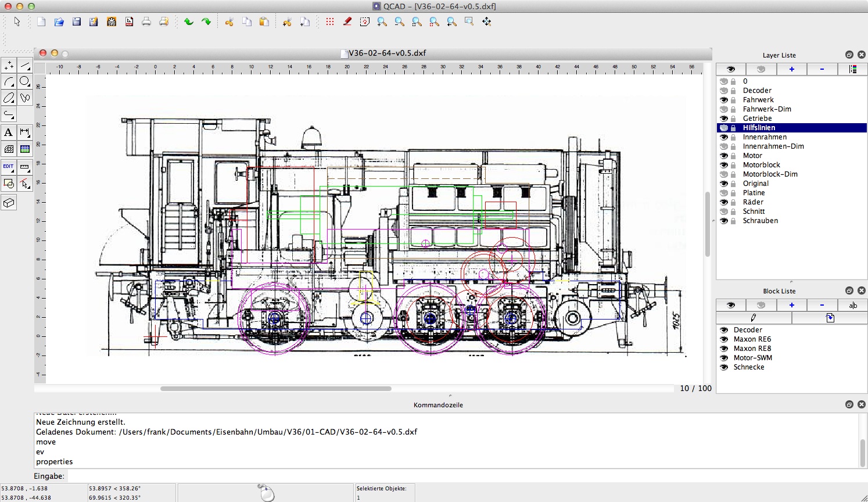
Task: Hide the Fahrwerk layer via eye icon
Action: [724, 100]
